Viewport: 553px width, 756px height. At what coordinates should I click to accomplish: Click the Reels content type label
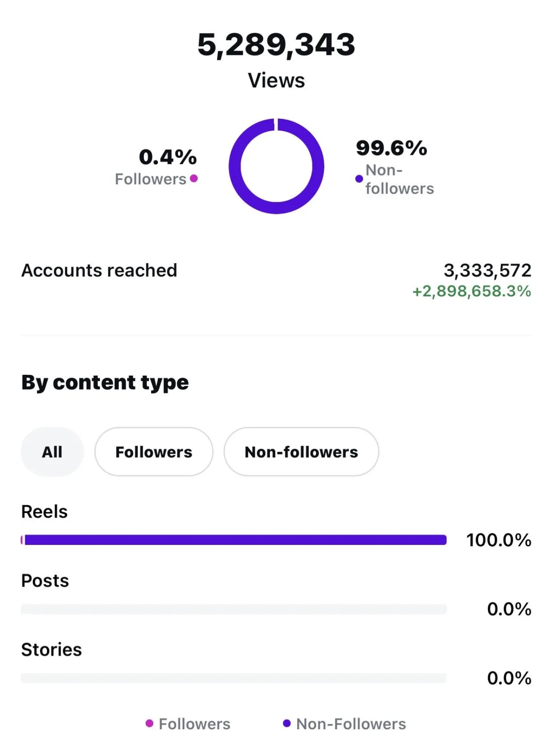pos(45,512)
